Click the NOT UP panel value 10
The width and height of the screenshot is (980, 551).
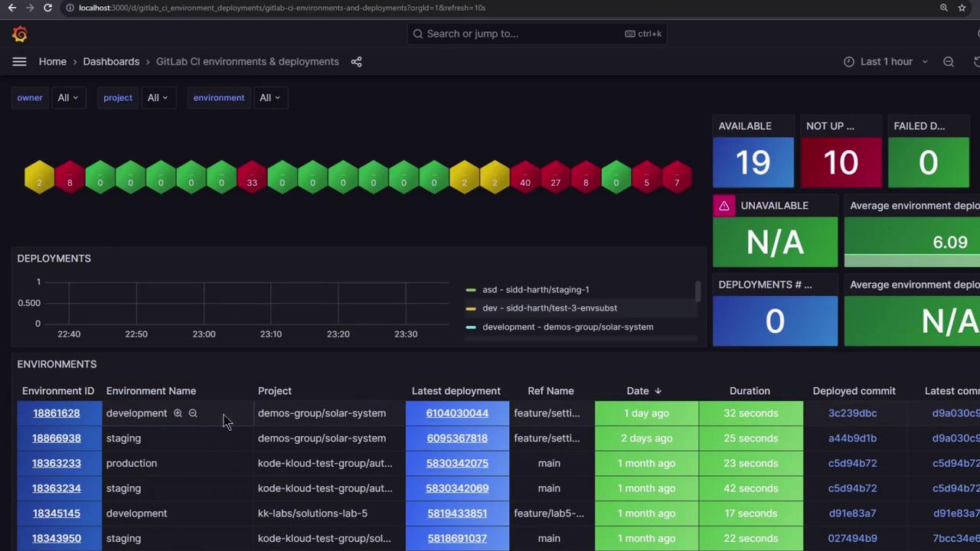tap(841, 162)
